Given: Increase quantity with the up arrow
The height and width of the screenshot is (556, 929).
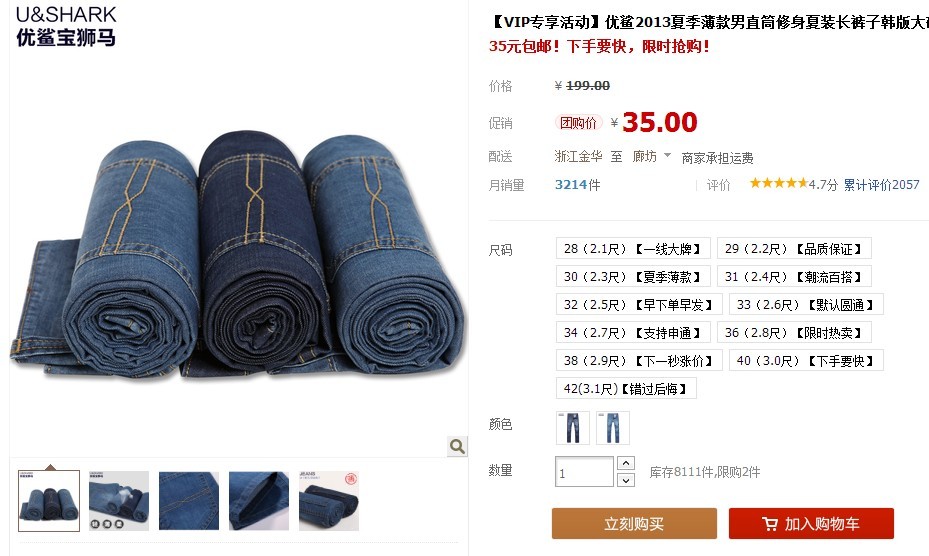Looking at the screenshot, I should [626, 463].
